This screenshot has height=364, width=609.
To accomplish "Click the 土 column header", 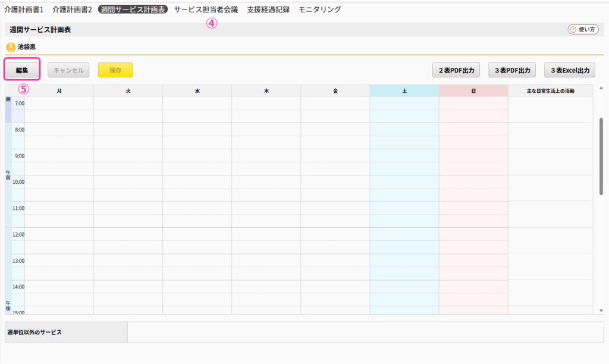I will point(404,90).
